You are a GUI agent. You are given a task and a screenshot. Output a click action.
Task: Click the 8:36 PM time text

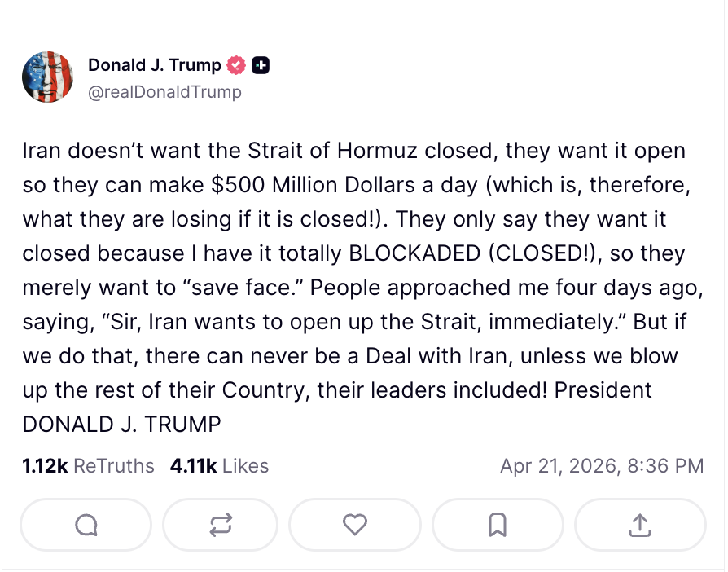(x=668, y=466)
